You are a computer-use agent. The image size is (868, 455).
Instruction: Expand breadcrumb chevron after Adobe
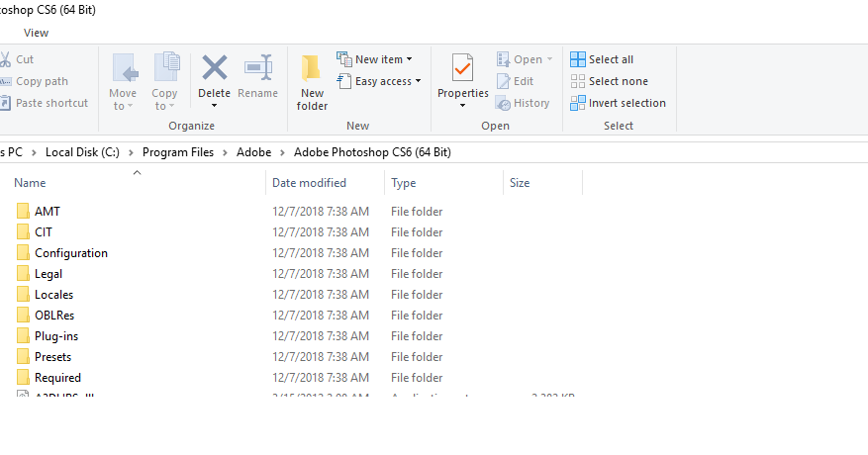click(283, 152)
